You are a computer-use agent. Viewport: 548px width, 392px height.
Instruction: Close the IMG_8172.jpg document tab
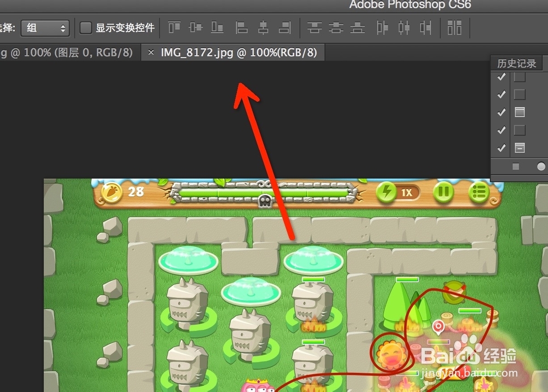pyautogui.click(x=151, y=53)
